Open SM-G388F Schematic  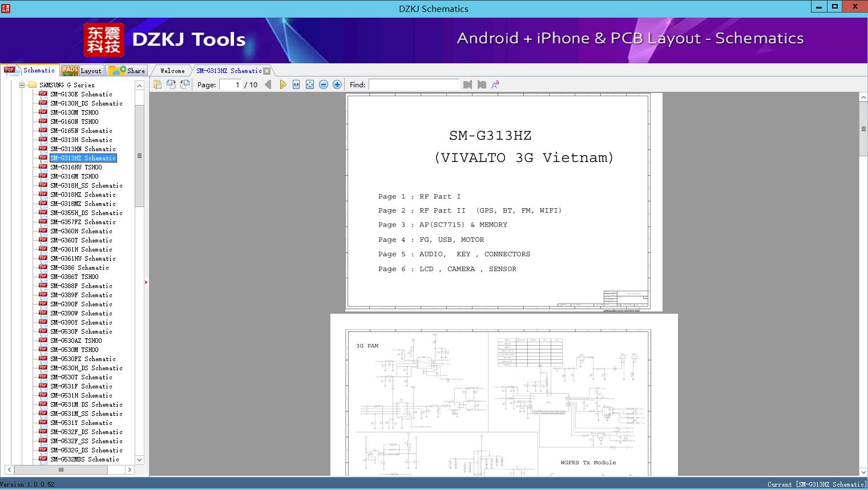point(81,286)
